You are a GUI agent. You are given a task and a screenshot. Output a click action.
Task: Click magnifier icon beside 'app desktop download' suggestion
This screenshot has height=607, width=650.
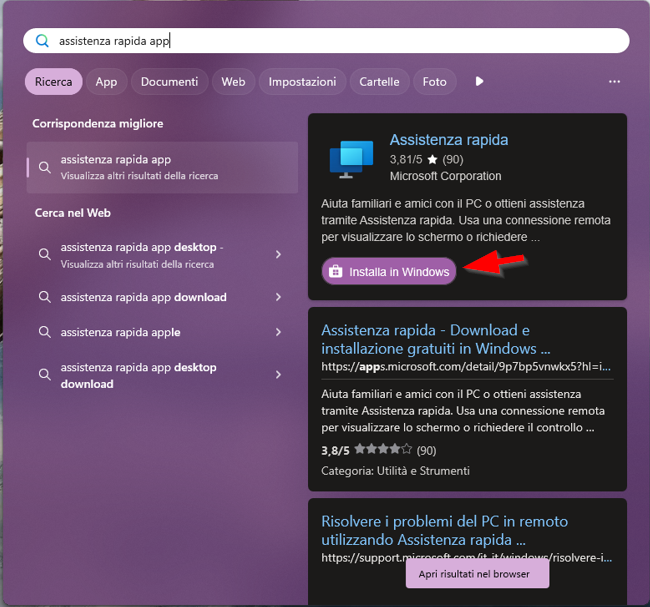45,375
